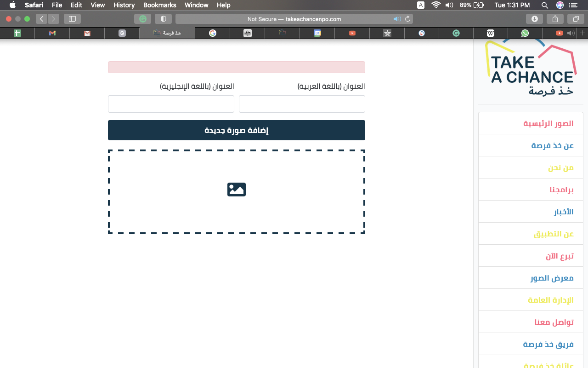Mute audio using address bar speaker icon

397,19
